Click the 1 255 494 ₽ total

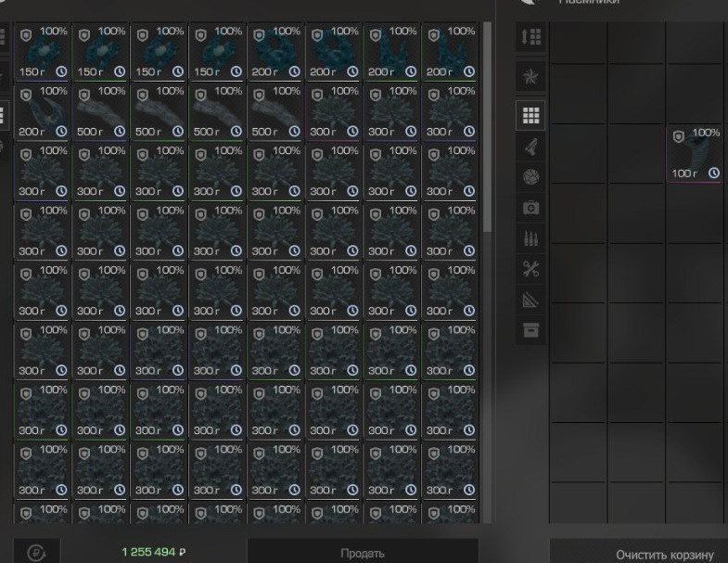pos(154,552)
